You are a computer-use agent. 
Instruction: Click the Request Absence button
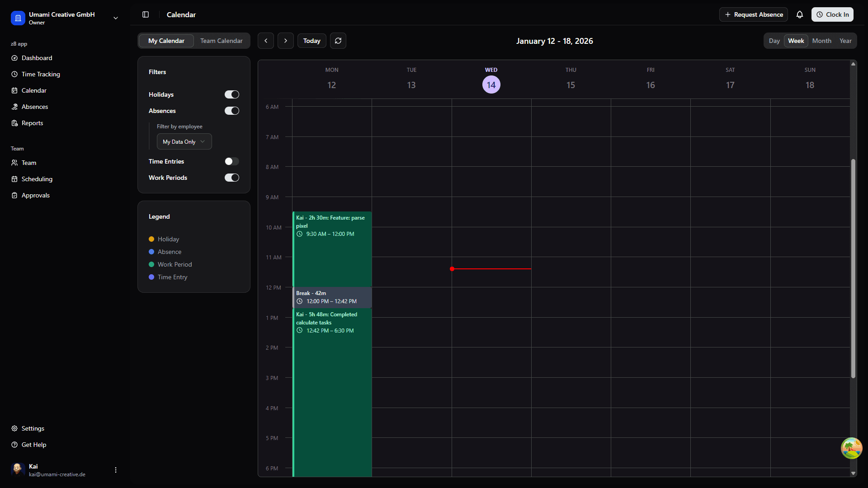(x=754, y=14)
